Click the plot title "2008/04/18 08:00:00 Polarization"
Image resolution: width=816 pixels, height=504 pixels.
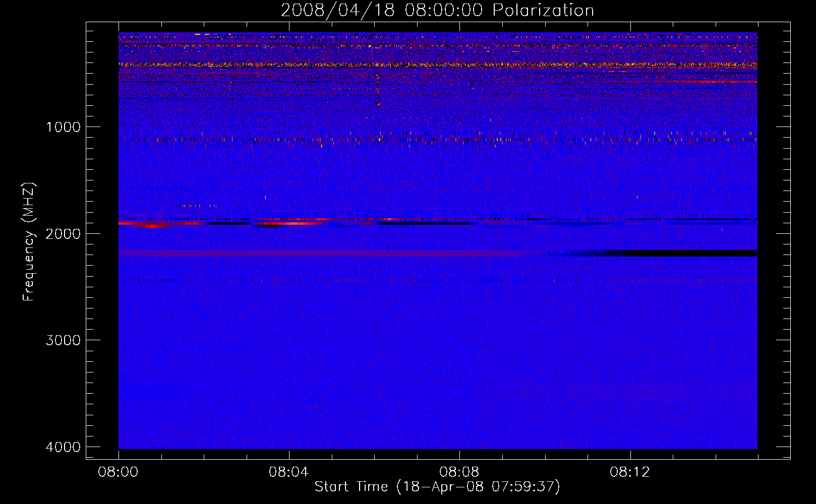437,11
